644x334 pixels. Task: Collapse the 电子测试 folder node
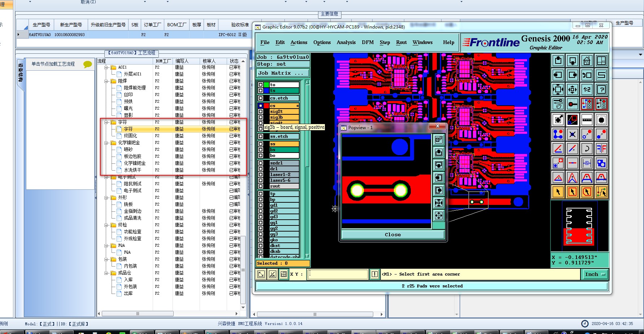pos(106,177)
